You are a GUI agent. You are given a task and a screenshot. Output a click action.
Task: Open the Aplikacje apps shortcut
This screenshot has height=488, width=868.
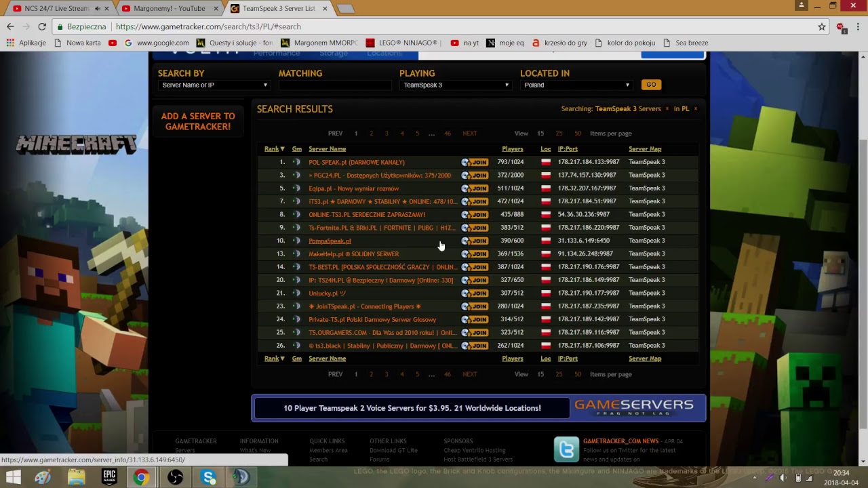coord(26,43)
